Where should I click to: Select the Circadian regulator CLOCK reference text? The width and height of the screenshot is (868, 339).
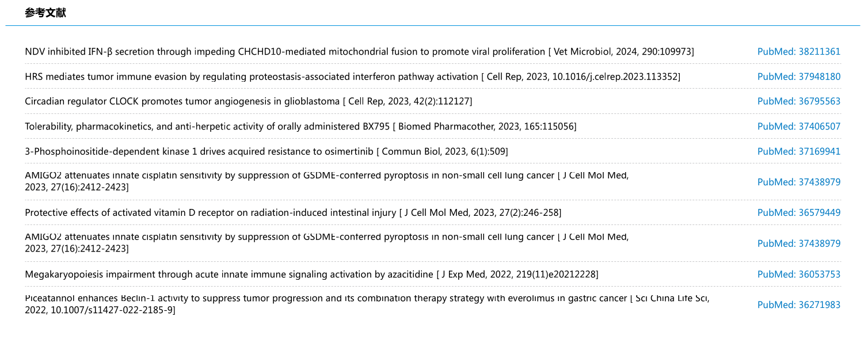click(x=182, y=101)
